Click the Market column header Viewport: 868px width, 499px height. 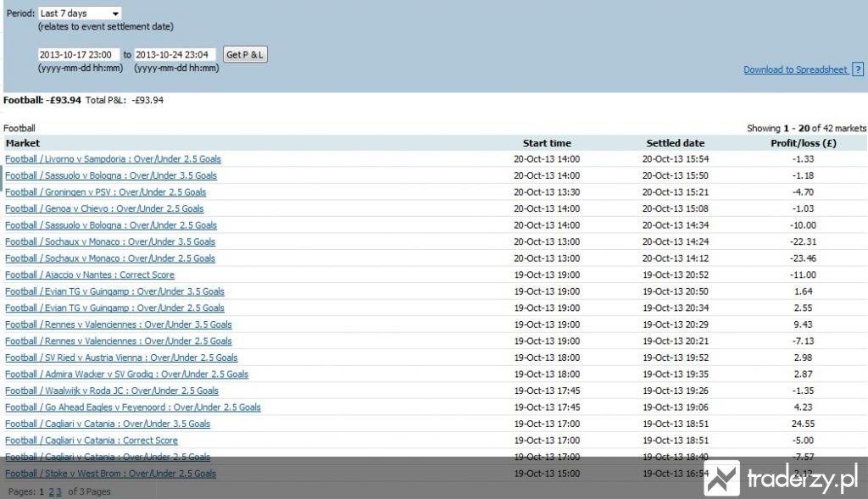tap(23, 143)
